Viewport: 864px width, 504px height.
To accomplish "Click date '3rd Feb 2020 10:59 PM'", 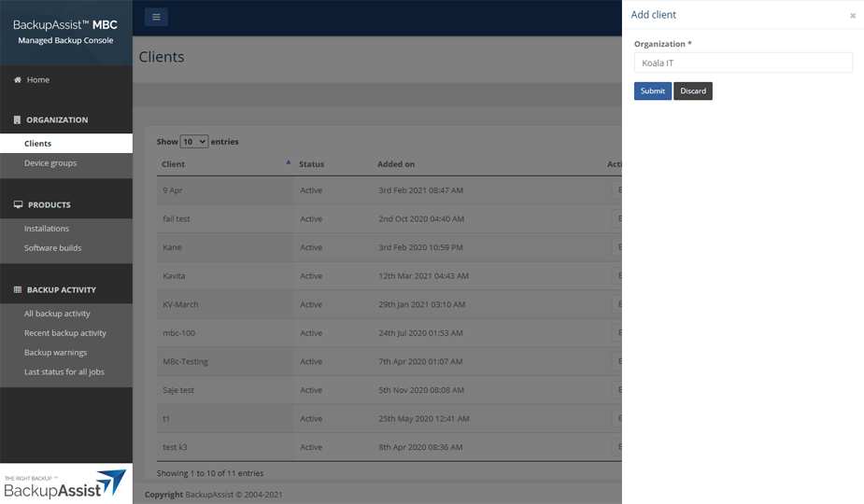I will pyautogui.click(x=420, y=247).
